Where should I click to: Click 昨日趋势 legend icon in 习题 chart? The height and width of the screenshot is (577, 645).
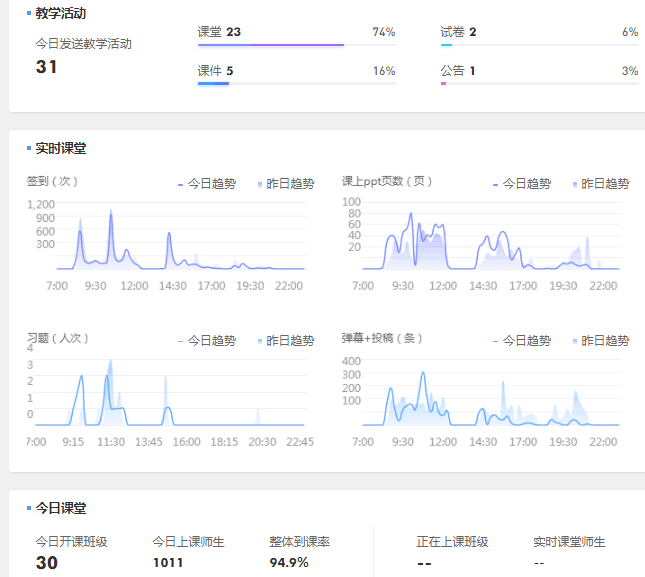(260, 341)
